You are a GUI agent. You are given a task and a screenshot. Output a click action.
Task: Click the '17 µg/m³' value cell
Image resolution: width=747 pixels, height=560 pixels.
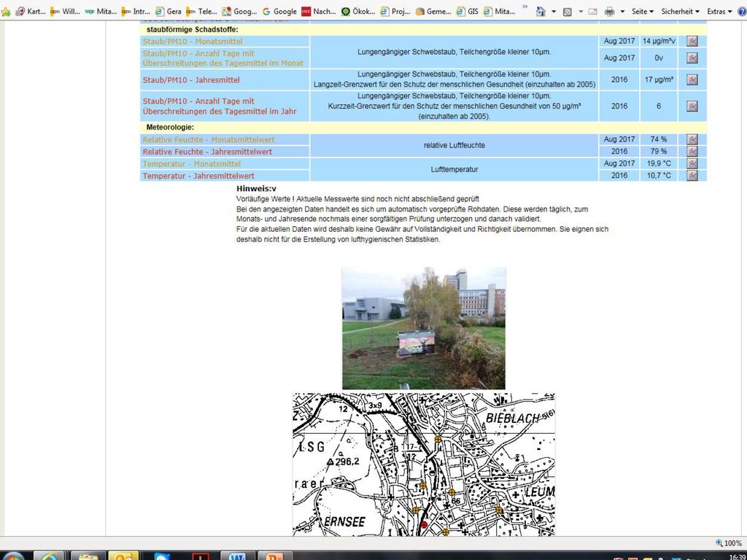click(x=659, y=79)
